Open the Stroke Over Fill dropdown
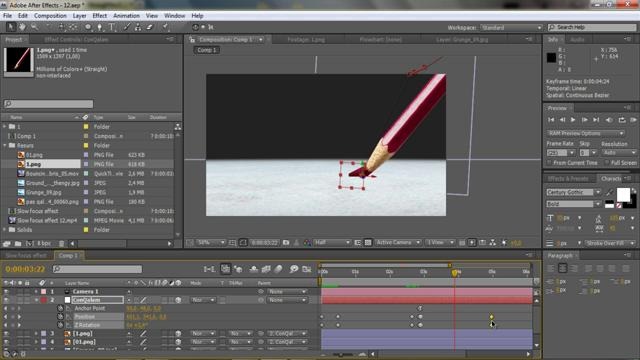 click(610, 243)
